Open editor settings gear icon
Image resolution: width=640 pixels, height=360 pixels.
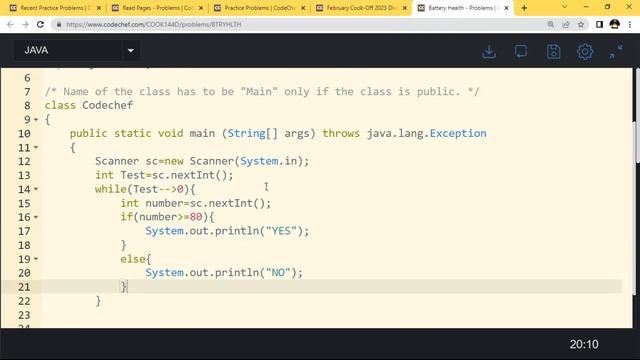[585, 52]
